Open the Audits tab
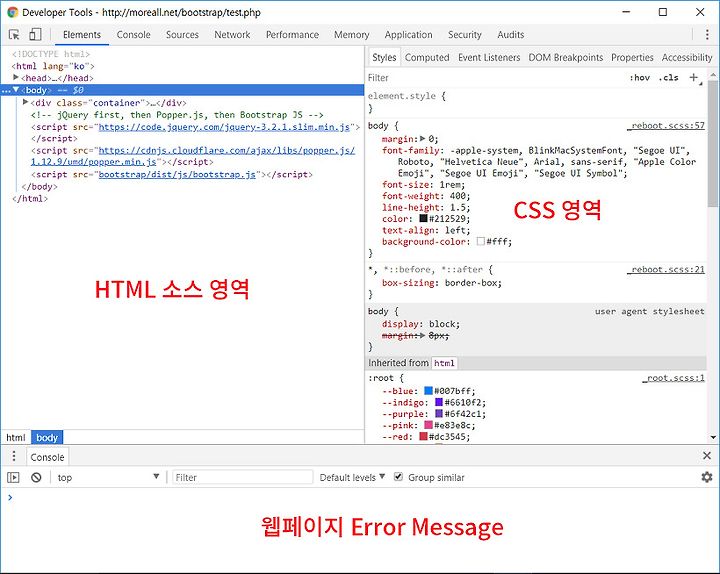The height and width of the screenshot is (574, 720). click(x=511, y=34)
